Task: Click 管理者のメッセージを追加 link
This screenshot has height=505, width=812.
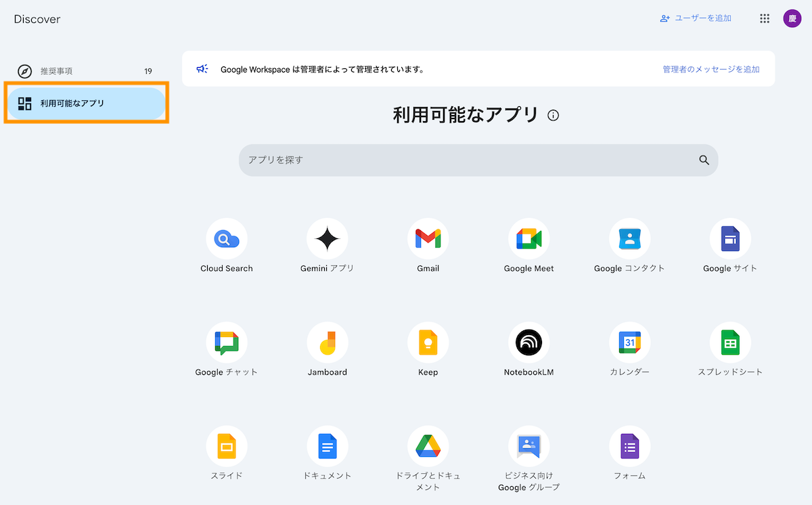Action: tap(711, 69)
